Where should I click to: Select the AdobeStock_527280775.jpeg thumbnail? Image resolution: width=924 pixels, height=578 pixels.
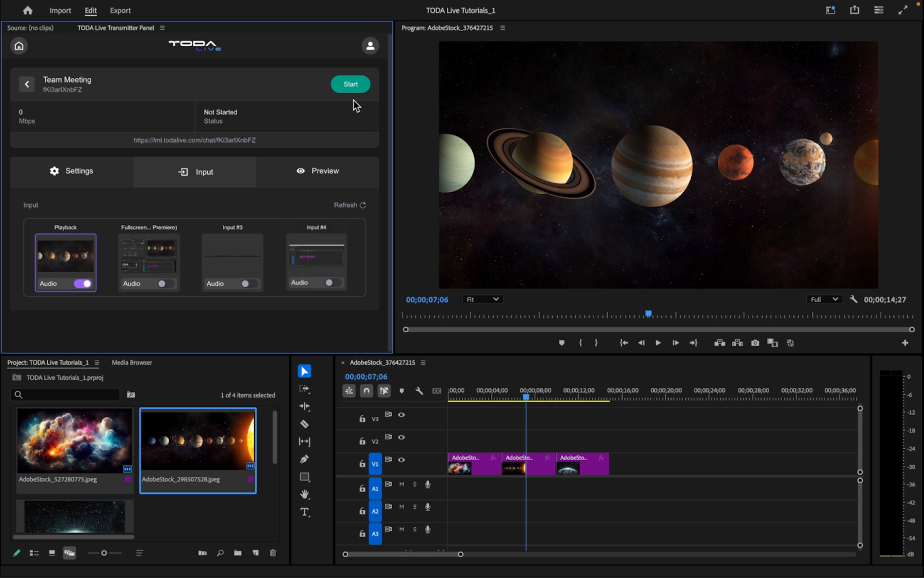click(74, 440)
